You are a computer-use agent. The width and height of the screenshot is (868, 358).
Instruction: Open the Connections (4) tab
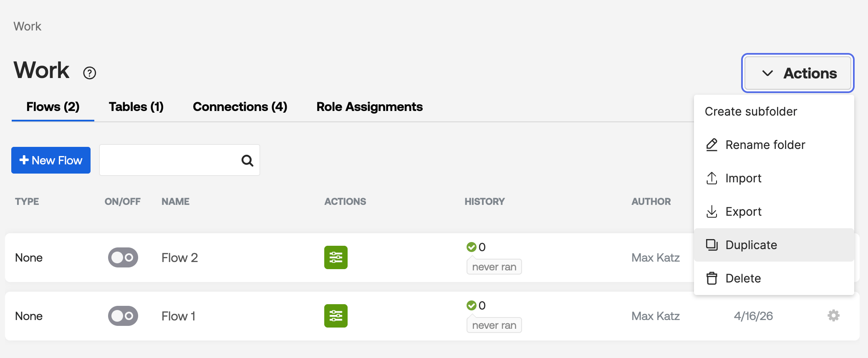240,107
